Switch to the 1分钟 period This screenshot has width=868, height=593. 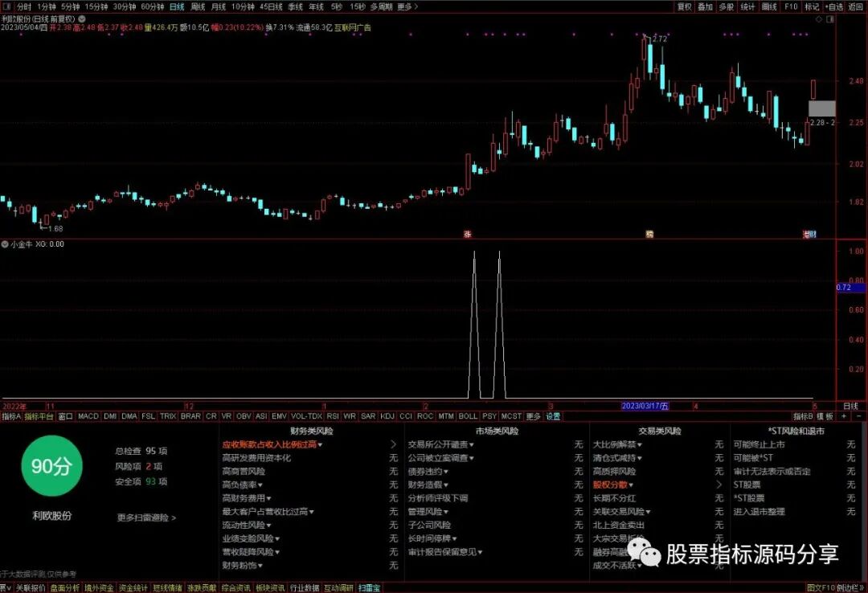(x=47, y=6)
